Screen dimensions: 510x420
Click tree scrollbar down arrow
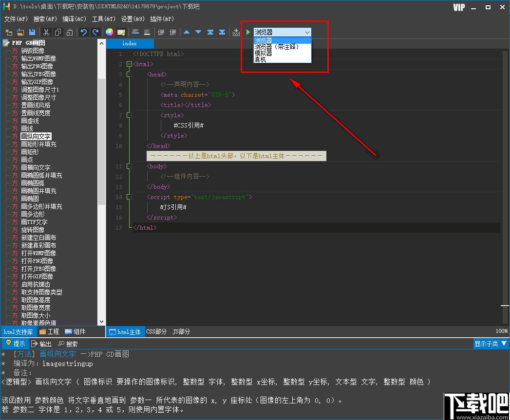pos(101,322)
